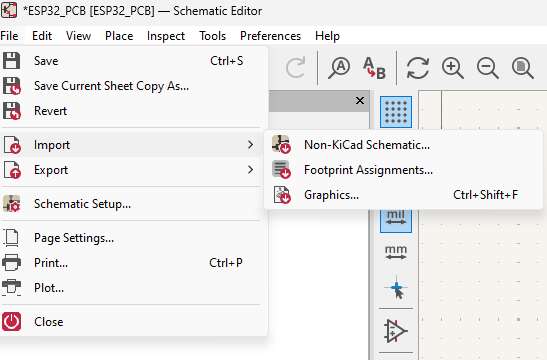The width and height of the screenshot is (547, 360).
Task: Open the Tools menu
Action: pos(212,36)
